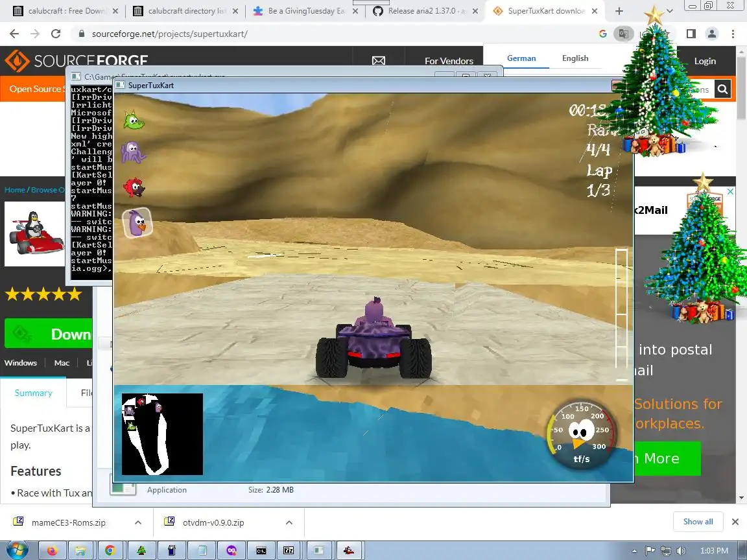The height and width of the screenshot is (560, 747).
Task: Switch to the Release aria2 1.37.0 tab
Action: 425,11
